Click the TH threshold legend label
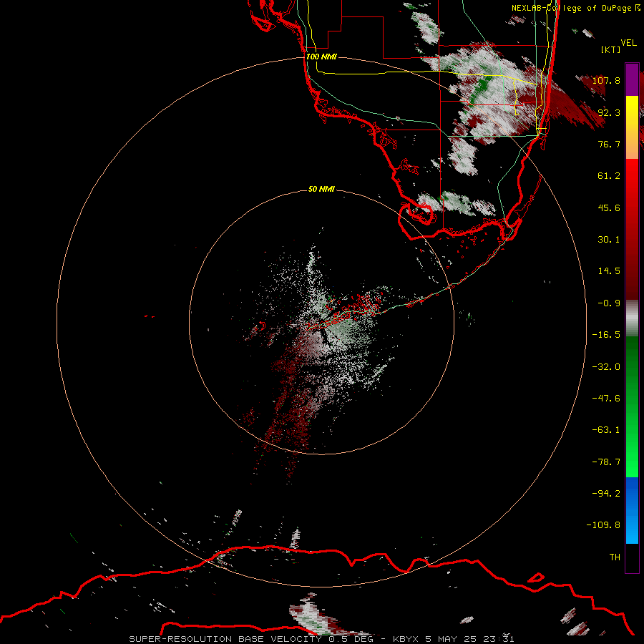Image resolution: width=644 pixels, height=644 pixels. [615, 557]
